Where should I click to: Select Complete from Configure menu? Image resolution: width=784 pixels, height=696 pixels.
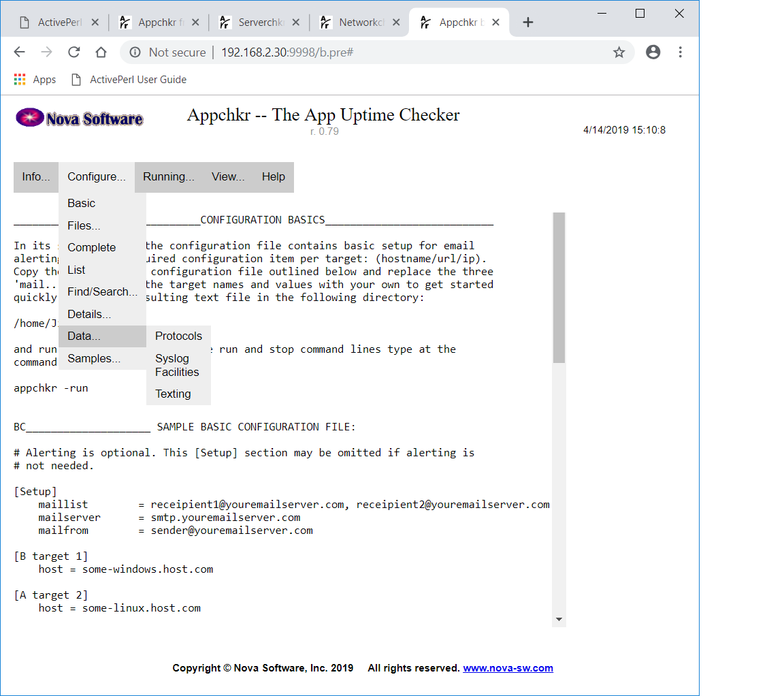coord(103,248)
